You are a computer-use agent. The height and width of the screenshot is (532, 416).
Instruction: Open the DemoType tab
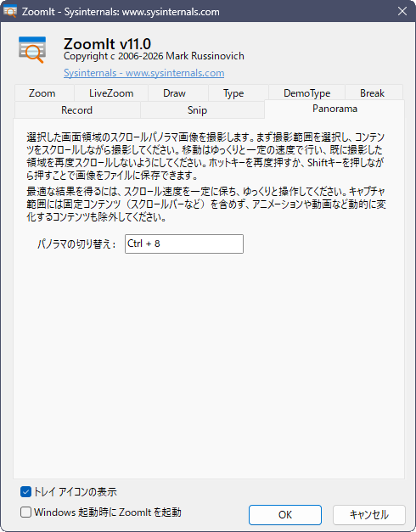307,93
